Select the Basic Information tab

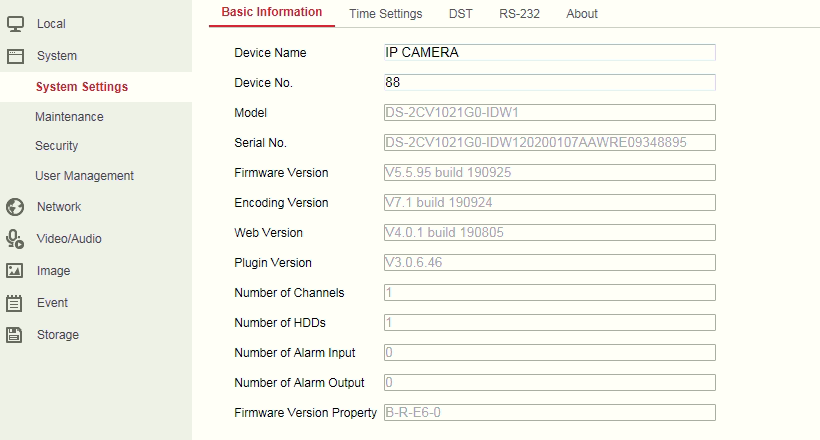click(x=271, y=13)
